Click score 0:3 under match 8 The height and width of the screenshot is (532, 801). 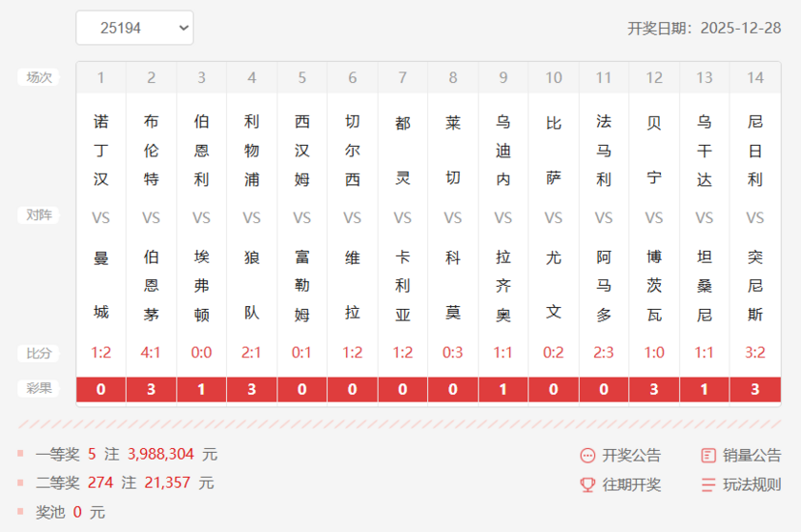click(453, 353)
